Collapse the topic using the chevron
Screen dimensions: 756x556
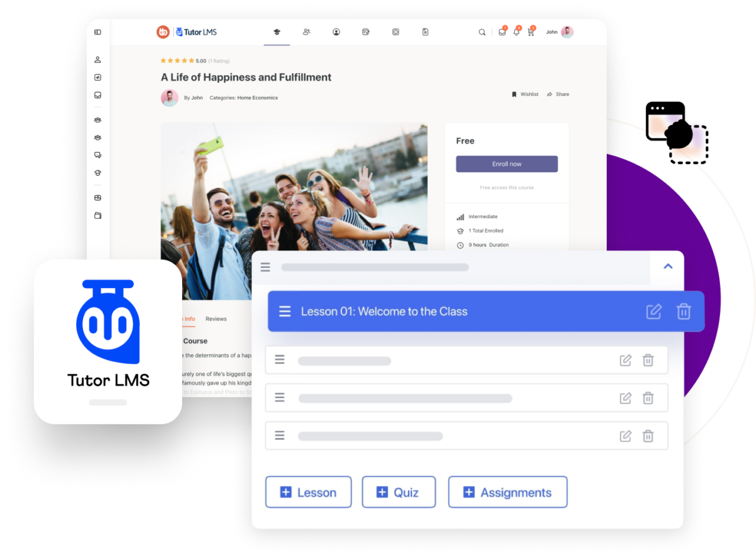pyautogui.click(x=668, y=266)
